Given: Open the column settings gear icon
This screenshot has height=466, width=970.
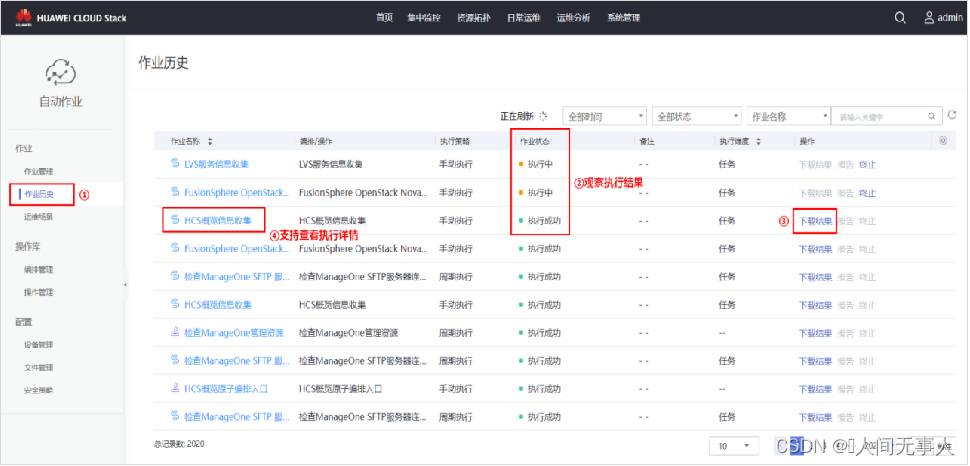Looking at the screenshot, I should pyautogui.click(x=943, y=141).
